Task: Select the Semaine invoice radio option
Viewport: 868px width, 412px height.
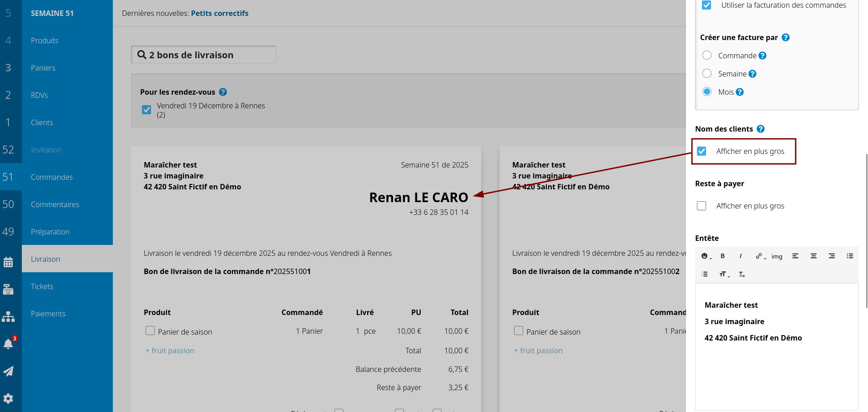Action: [707, 74]
